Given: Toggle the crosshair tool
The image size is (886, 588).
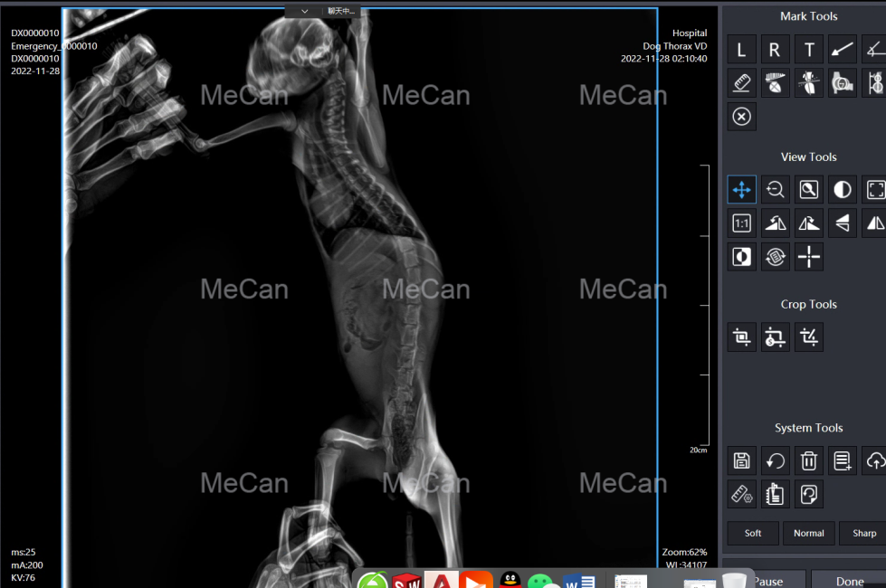Looking at the screenshot, I should point(808,257).
